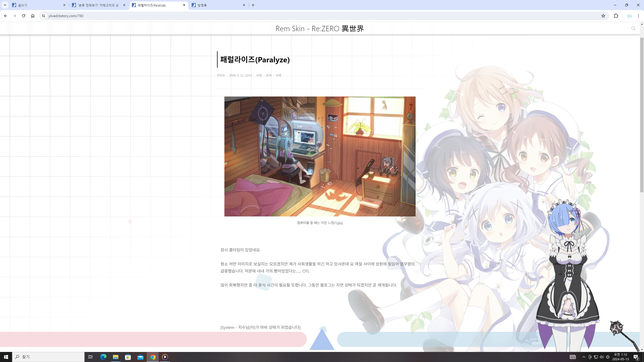Go to browser home page
The height and width of the screenshot is (362, 644).
[x=33, y=16]
